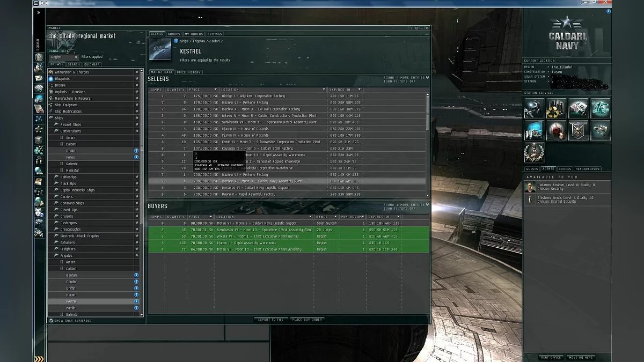This screenshot has height=362, width=644.
Task: Open the market Settings tab
Action: point(215,34)
